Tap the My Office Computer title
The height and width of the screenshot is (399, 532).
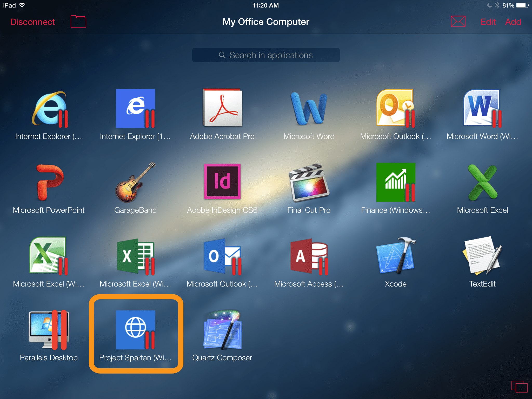coord(266,22)
